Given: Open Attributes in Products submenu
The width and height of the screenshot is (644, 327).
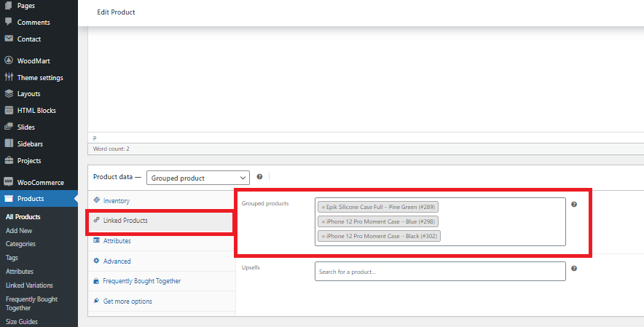Looking at the screenshot, I should coord(19,271).
